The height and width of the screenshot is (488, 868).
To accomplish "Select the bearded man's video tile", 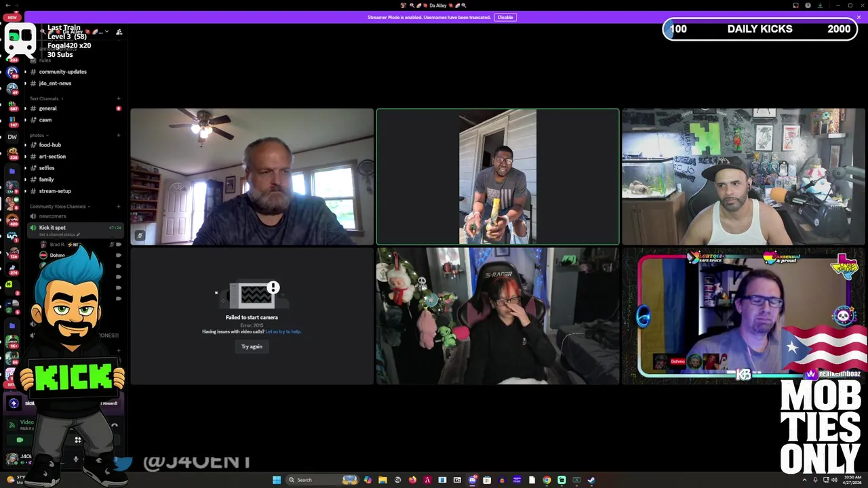I will [252, 177].
